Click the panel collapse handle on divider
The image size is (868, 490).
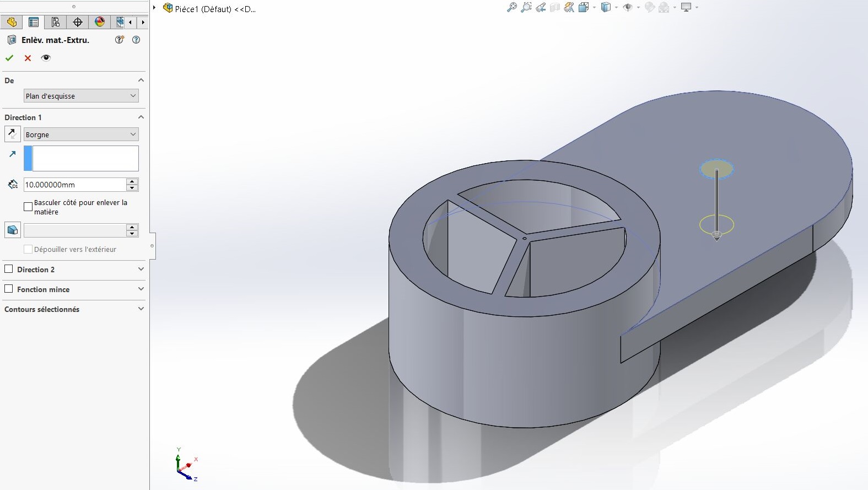tap(152, 246)
